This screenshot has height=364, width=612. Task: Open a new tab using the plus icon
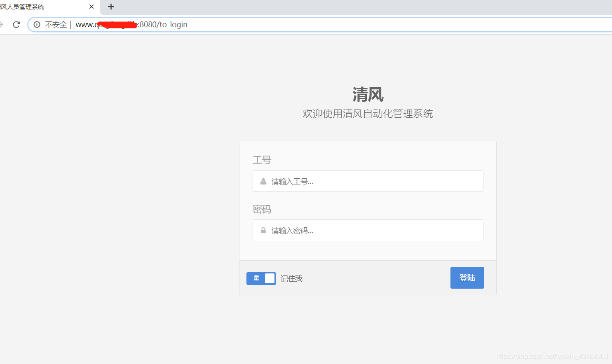110,7
